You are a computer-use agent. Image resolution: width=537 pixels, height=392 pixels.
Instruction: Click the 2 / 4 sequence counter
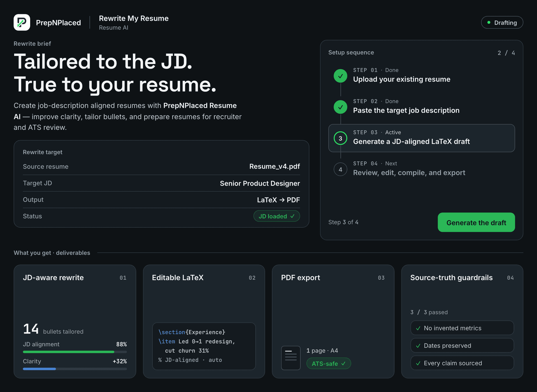[x=506, y=53]
